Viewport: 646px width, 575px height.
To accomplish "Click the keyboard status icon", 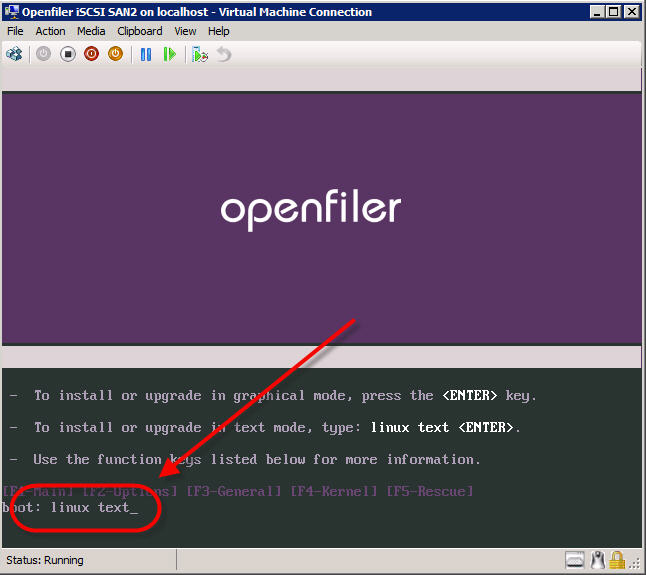I will pyautogui.click(x=574, y=560).
